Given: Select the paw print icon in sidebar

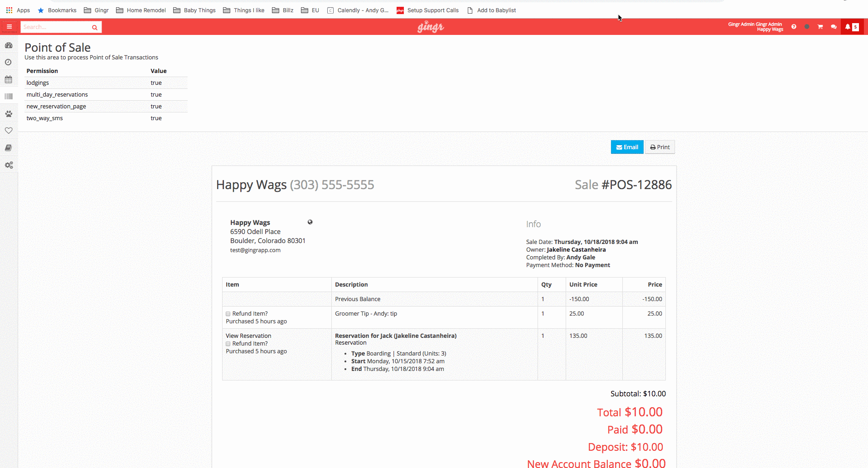Looking at the screenshot, I should pyautogui.click(x=9, y=113).
